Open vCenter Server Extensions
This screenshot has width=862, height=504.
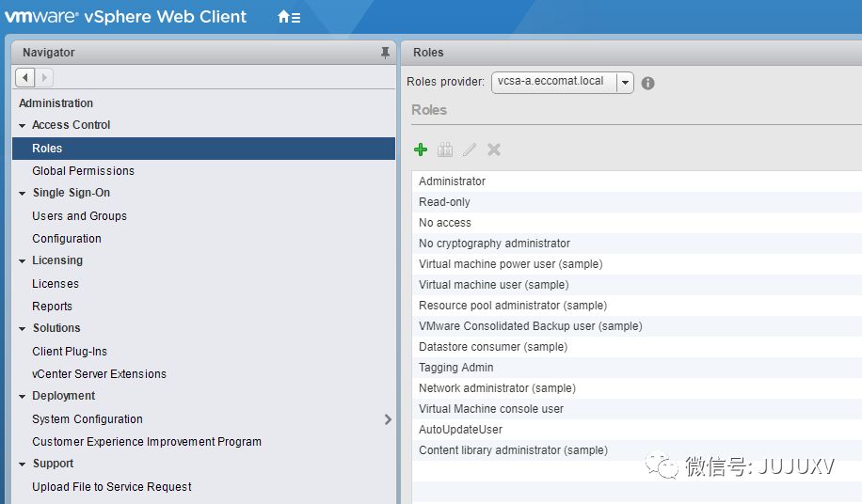pos(99,374)
